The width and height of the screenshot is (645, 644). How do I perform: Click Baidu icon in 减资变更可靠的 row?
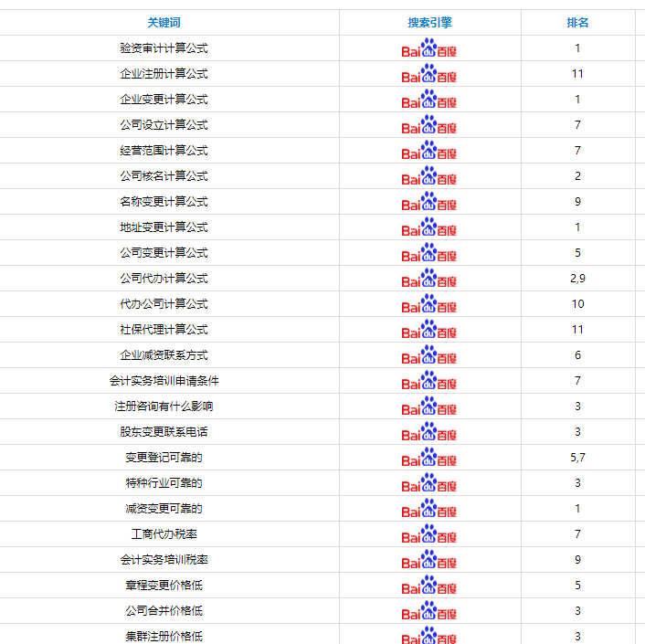pyautogui.click(x=429, y=508)
